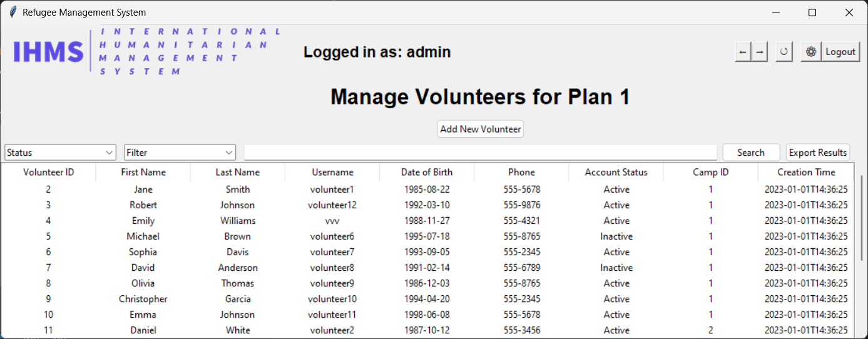This screenshot has height=339, width=868.
Task: Click Volunteer ID 8 cell
Action: [48, 283]
